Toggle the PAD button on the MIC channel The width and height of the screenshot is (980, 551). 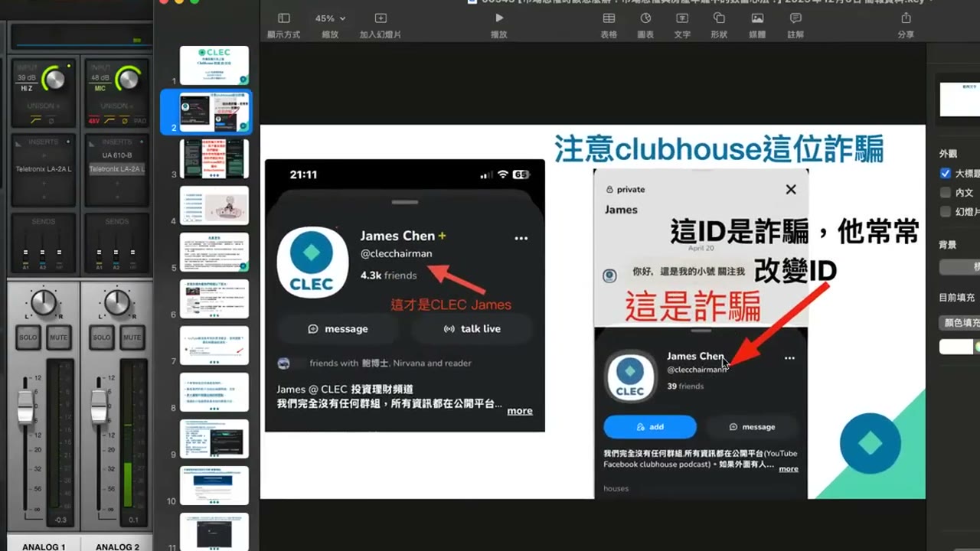point(139,121)
